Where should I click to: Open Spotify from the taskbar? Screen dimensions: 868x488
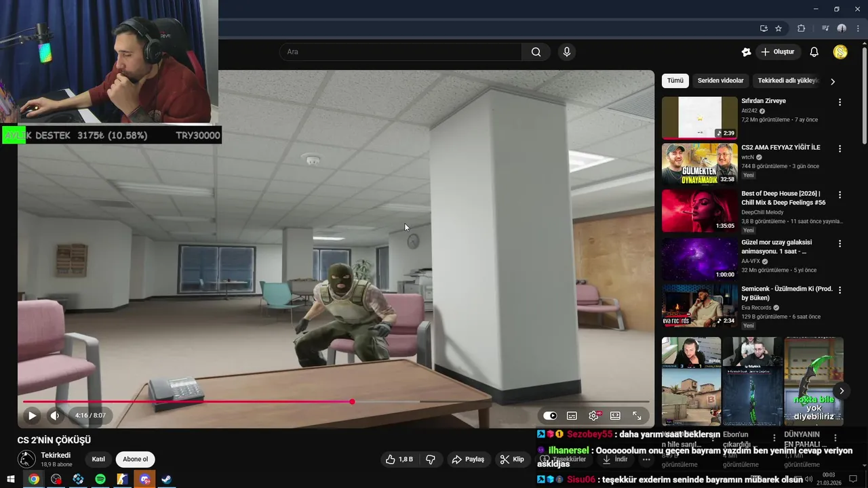(x=100, y=479)
